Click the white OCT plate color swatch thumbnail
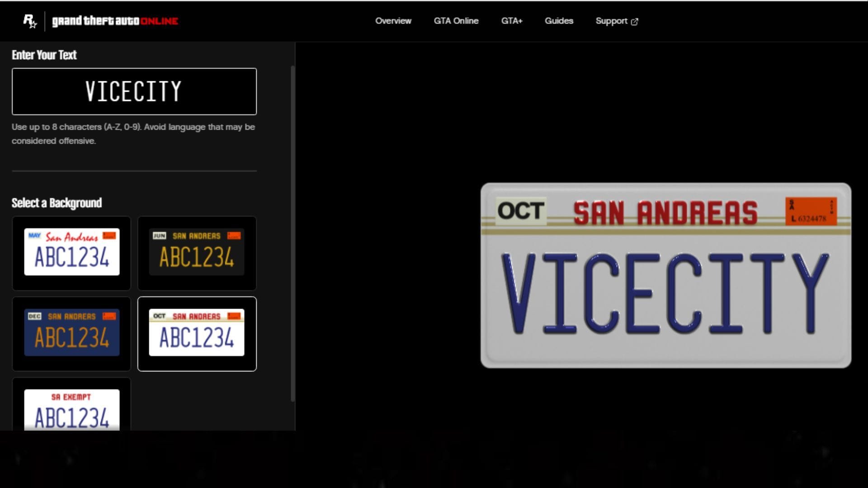Image resolution: width=868 pixels, height=488 pixels. (197, 333)
